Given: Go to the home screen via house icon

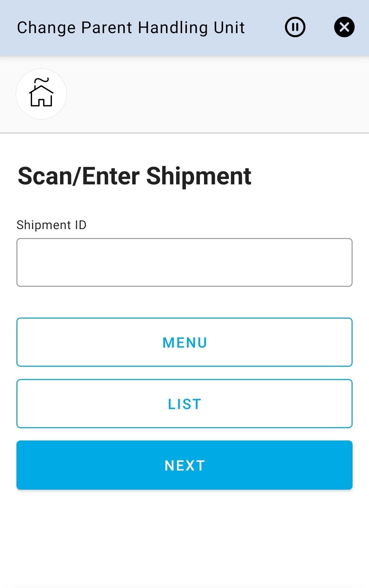Looking at the screenshot, I should 41,94.
